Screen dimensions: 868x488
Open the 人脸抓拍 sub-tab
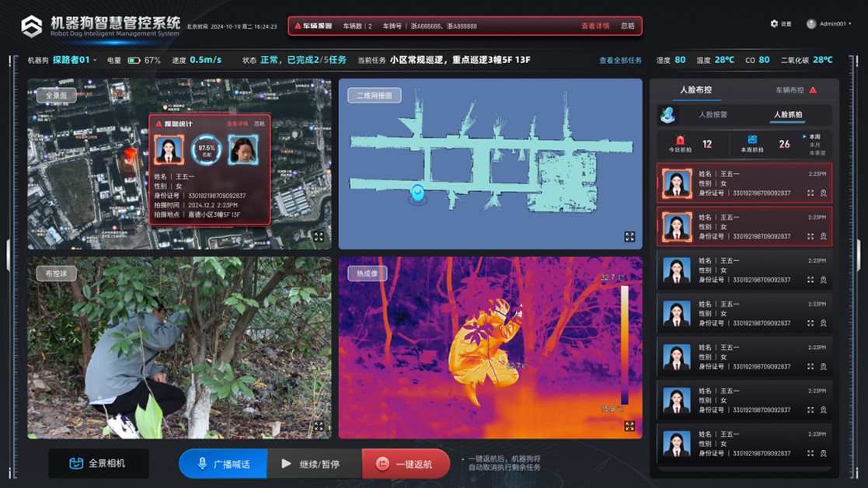(x=788, y=114)
